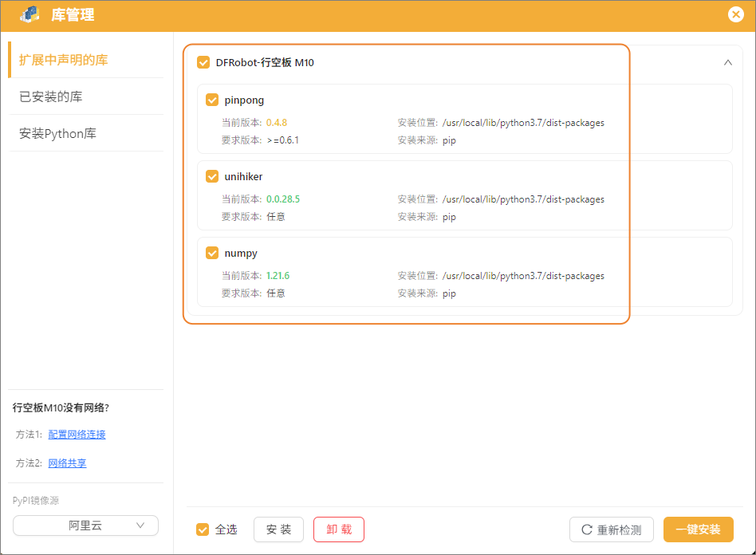Click the 安装 button
The image size is (756, 555).
pos(278,529)
